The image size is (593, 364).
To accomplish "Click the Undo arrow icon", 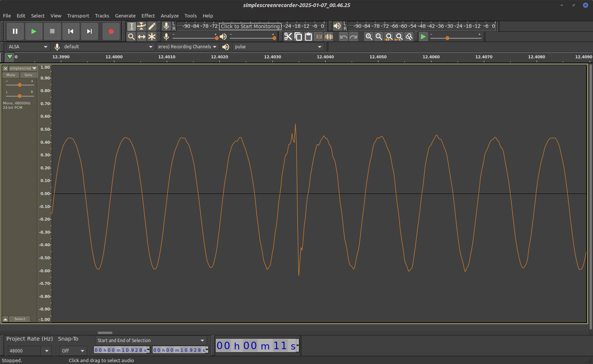I will tap(343, 36).
